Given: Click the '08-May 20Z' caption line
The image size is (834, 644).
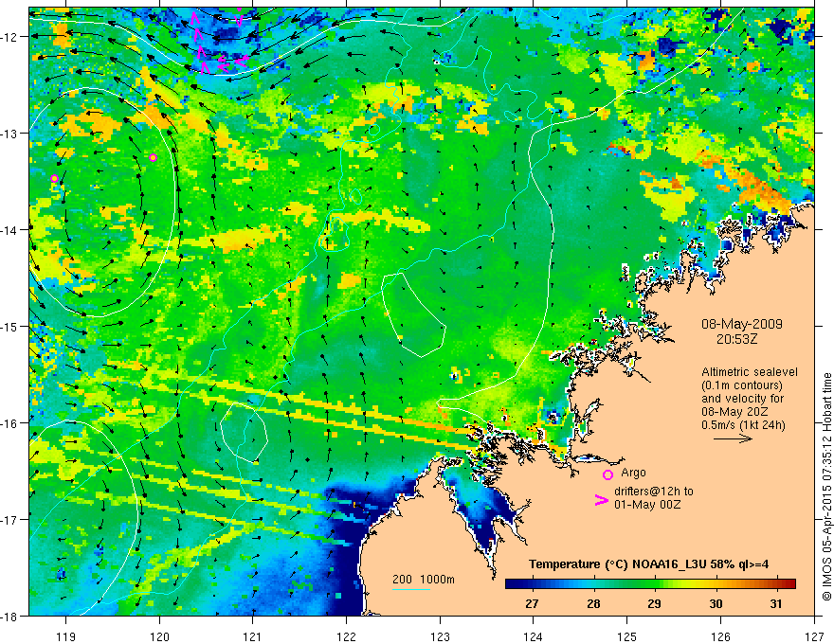Looking at the screenshot, I should pos(734,412).
